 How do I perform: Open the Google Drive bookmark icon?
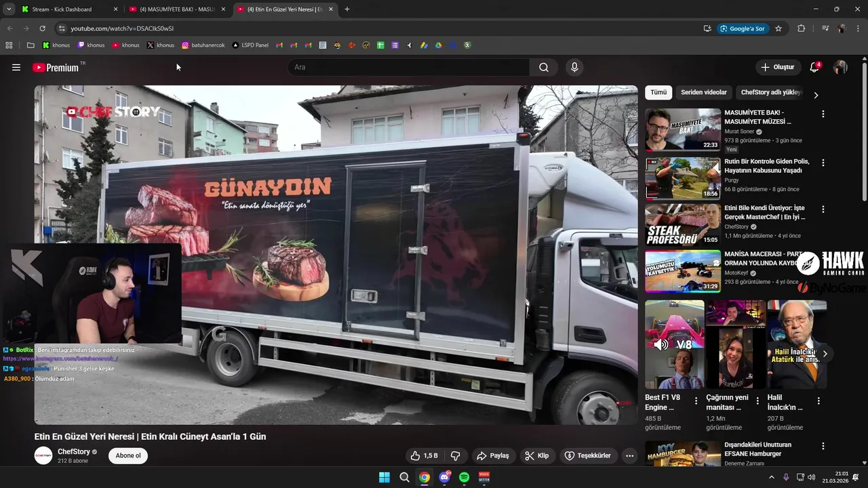(x=439, y=45)
